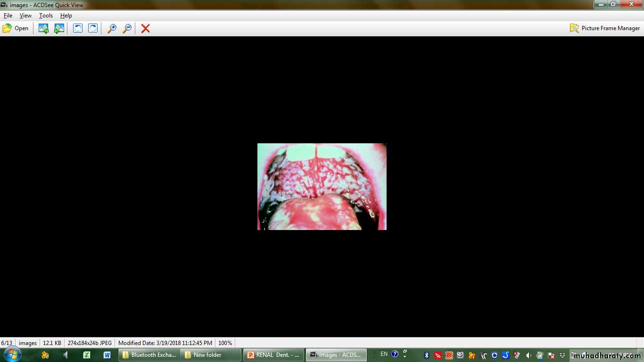Viewport: 644px width, 362px height.
Task: Click the Bluetooth tray icon
Action: pos(427,355)
